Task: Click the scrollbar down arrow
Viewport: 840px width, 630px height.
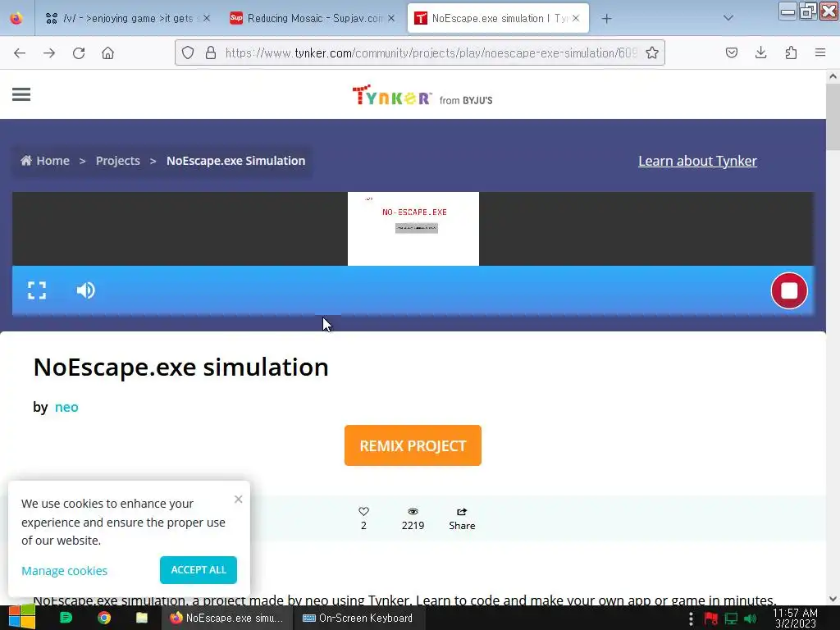Action: click(833, 599)
